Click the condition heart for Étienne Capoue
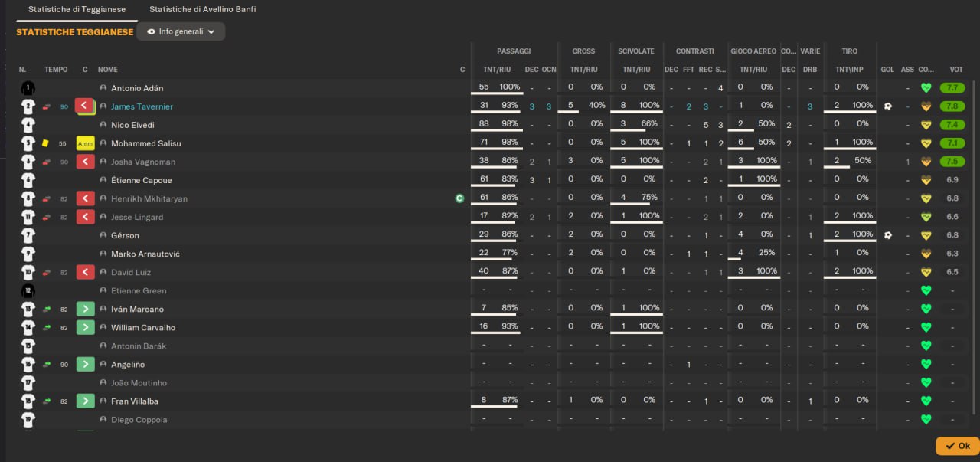This screenshot has width=980, height=462. 926,180
